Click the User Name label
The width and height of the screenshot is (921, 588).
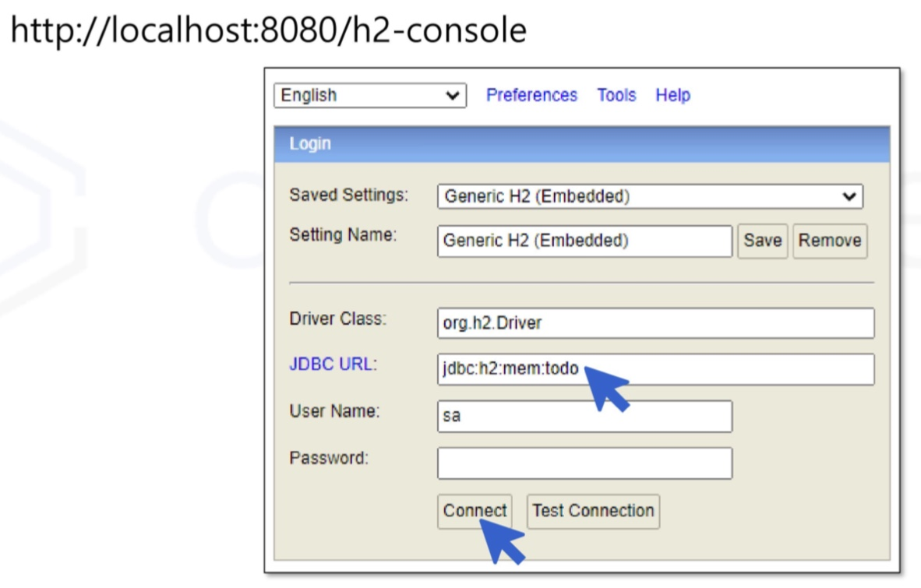tap(334, 411)
